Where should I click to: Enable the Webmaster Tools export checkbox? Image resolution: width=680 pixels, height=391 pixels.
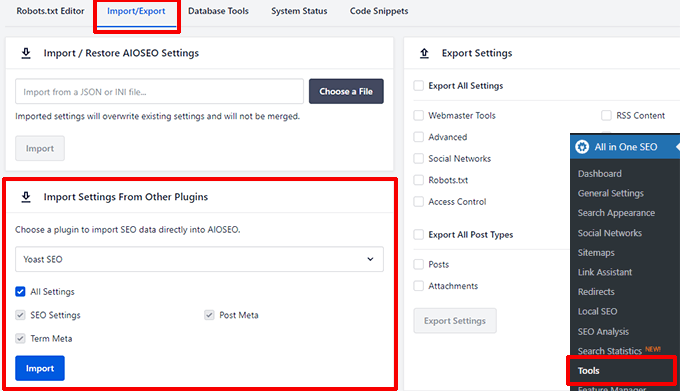[418, 115]
